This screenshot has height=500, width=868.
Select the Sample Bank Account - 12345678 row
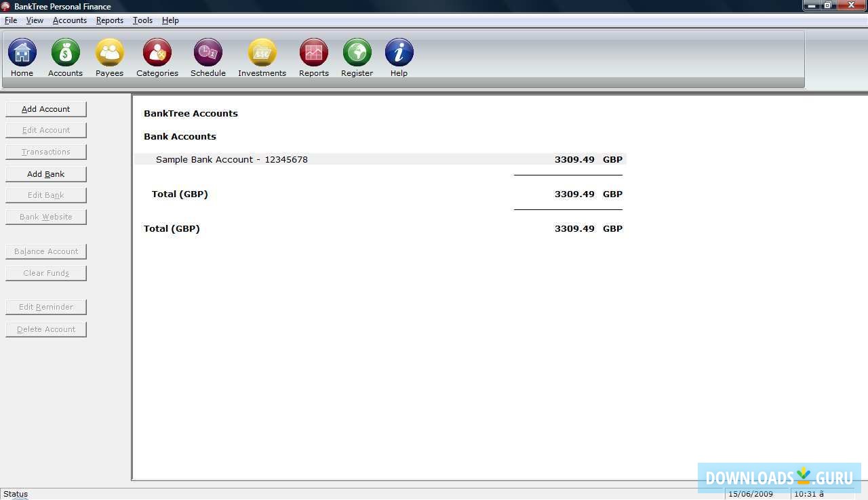[380, 159]
